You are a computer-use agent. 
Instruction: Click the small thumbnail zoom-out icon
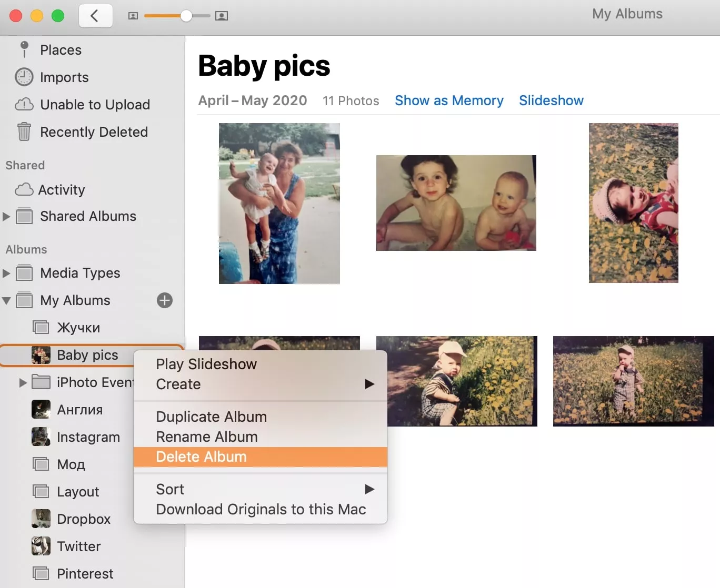pos(133,16)
